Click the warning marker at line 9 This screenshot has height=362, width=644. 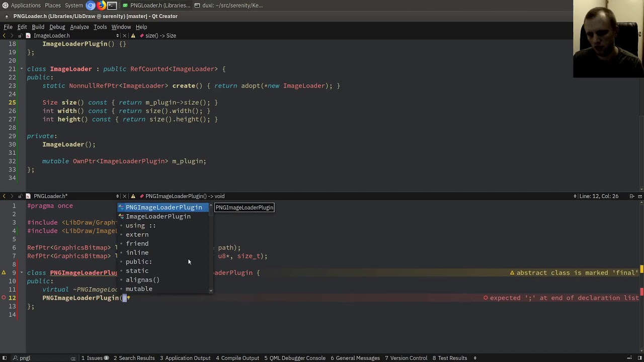click(x=4, y=273)
